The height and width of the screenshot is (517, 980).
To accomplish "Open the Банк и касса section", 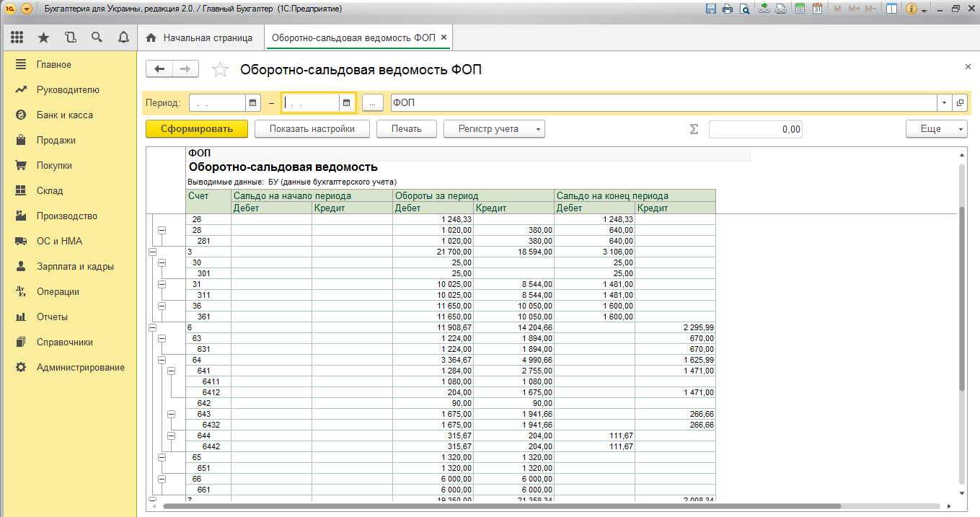I will 64,115.
